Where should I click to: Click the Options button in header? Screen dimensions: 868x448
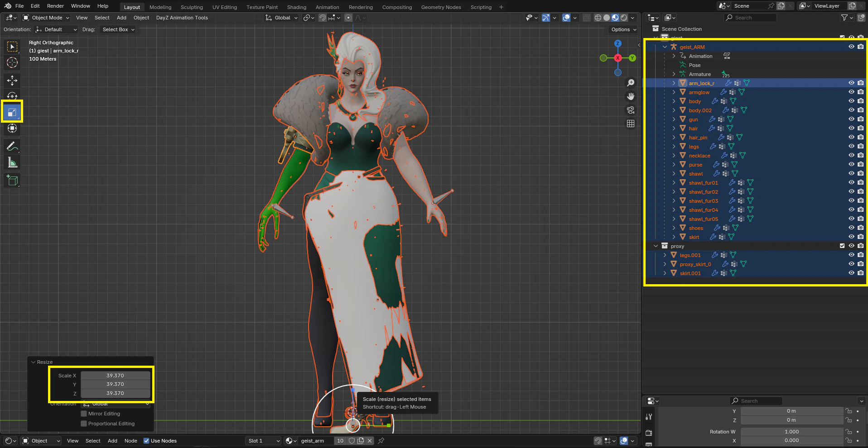[x=623, y=29]
